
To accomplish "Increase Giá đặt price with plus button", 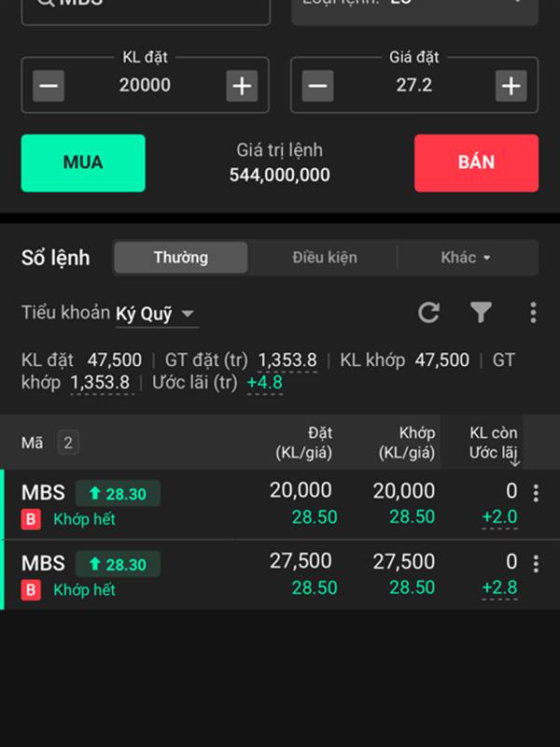I will pyautogui.click(x=511, y=86).
